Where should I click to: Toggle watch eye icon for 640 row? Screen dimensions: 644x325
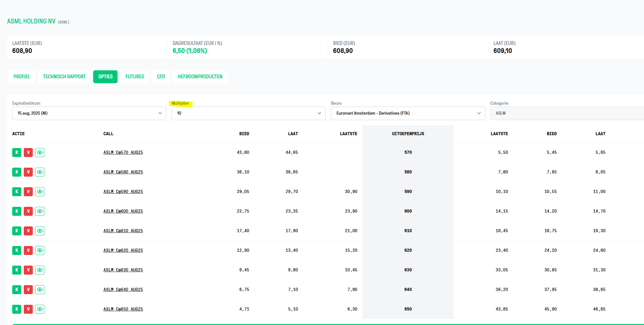pyautogui.click(x=40, y=290)
